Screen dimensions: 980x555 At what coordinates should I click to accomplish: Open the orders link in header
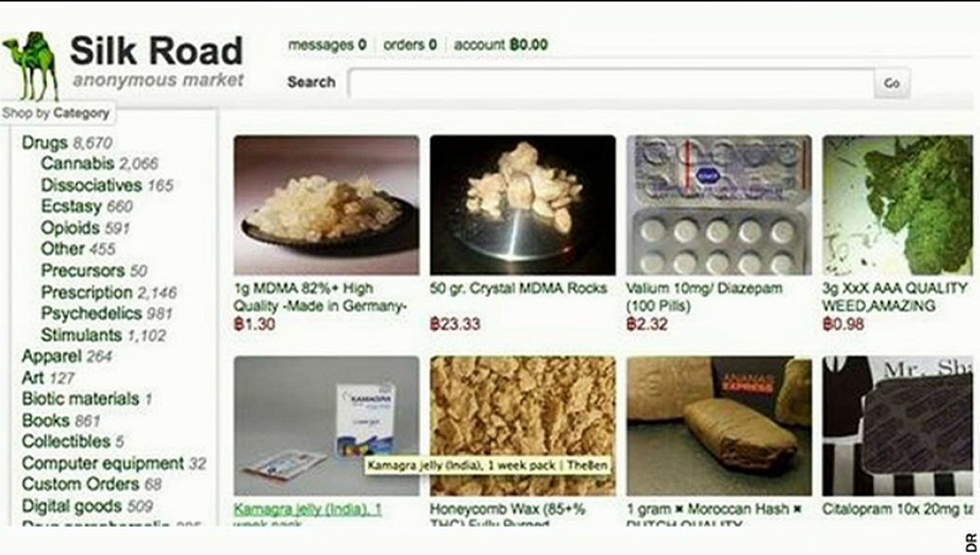[x=410, y=45]
